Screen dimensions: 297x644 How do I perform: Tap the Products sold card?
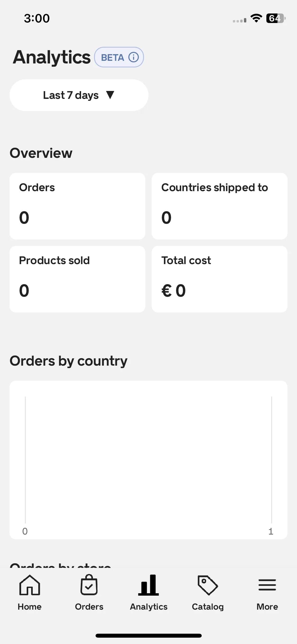[x=77, y=279]
